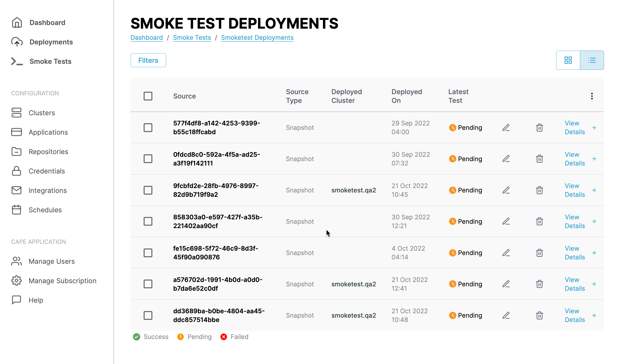Click the delete trash icon for a576702d snapshot

point(540,284)
